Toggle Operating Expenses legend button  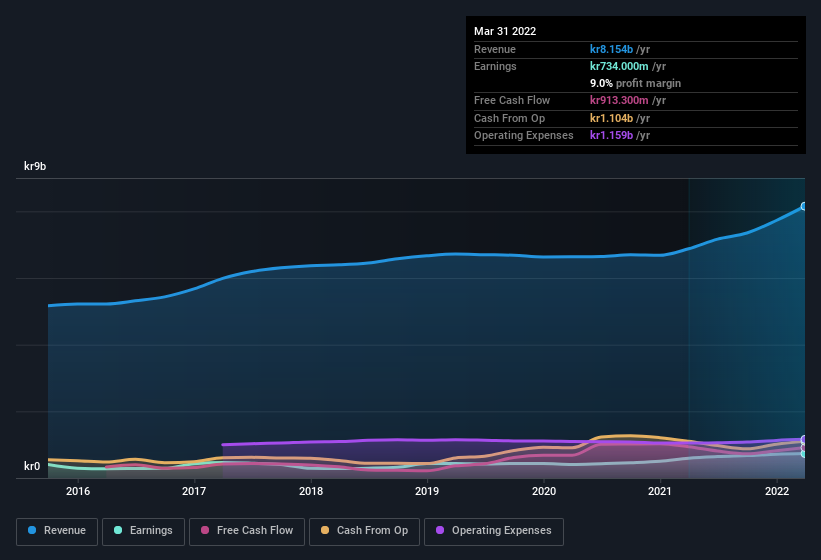click(x=493, y=530)
